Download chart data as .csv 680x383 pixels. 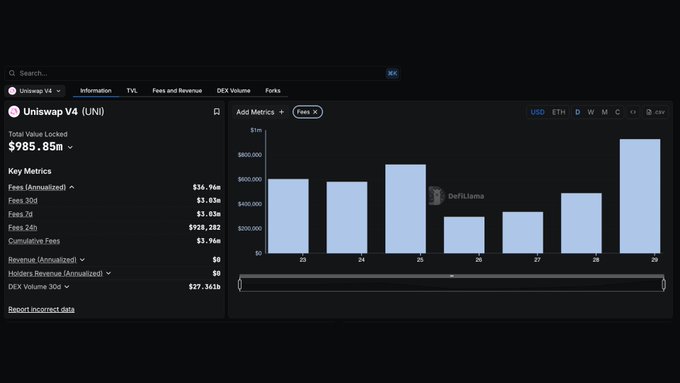point(655,112)
